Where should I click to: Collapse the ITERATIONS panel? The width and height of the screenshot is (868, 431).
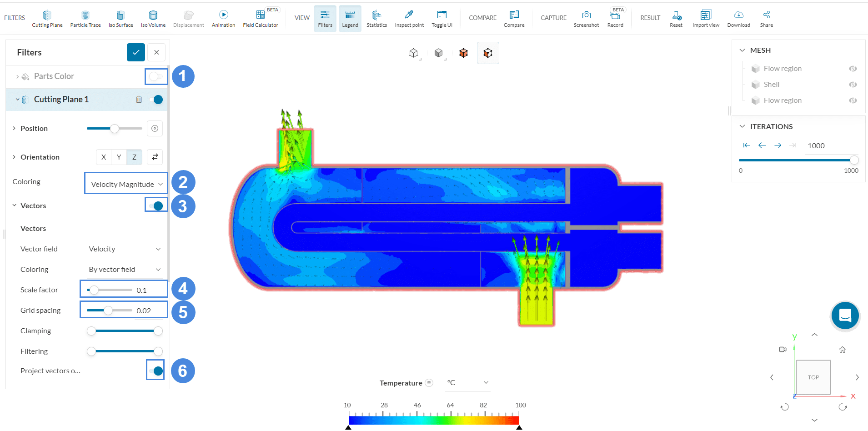742,126
